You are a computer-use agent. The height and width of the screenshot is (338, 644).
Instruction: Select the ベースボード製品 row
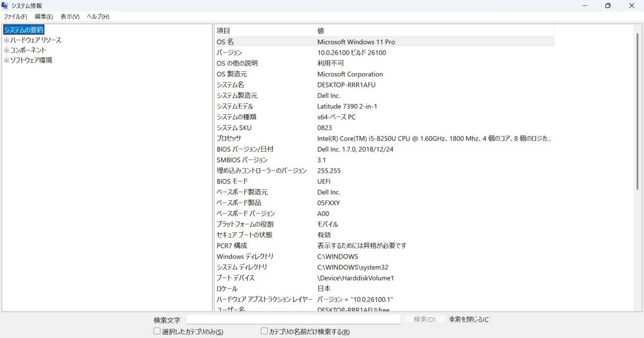(384, 203)
